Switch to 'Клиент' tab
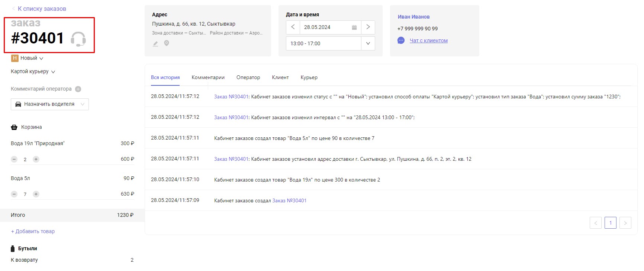This screenshot has width=644, height=271. coord(280,77)
